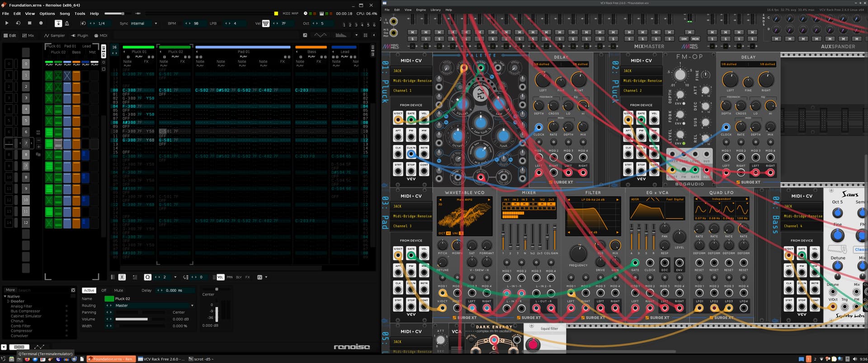Viewport: 868px width, 363px height.
Task: Click the DIM button on MixMaster
Action: 684,39
